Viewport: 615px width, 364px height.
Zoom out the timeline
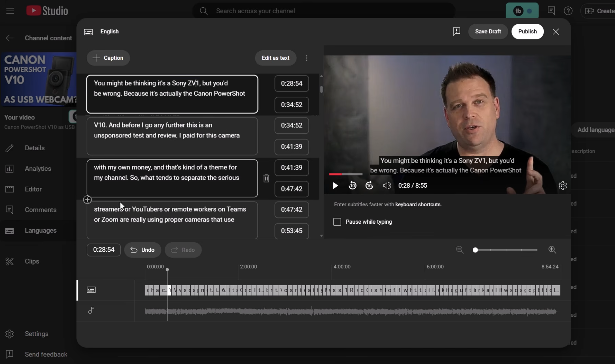[460, 250]
